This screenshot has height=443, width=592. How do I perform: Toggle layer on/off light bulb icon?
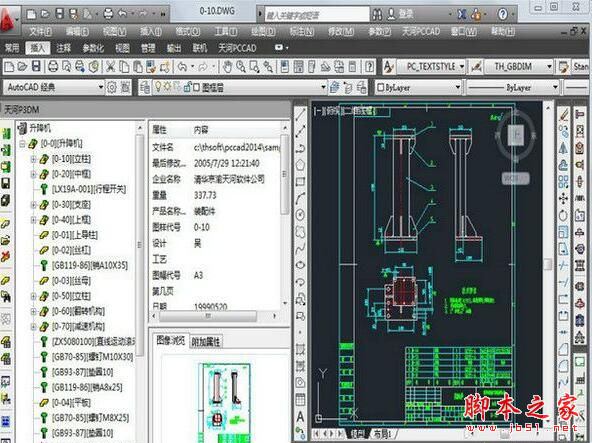point(158,87)
